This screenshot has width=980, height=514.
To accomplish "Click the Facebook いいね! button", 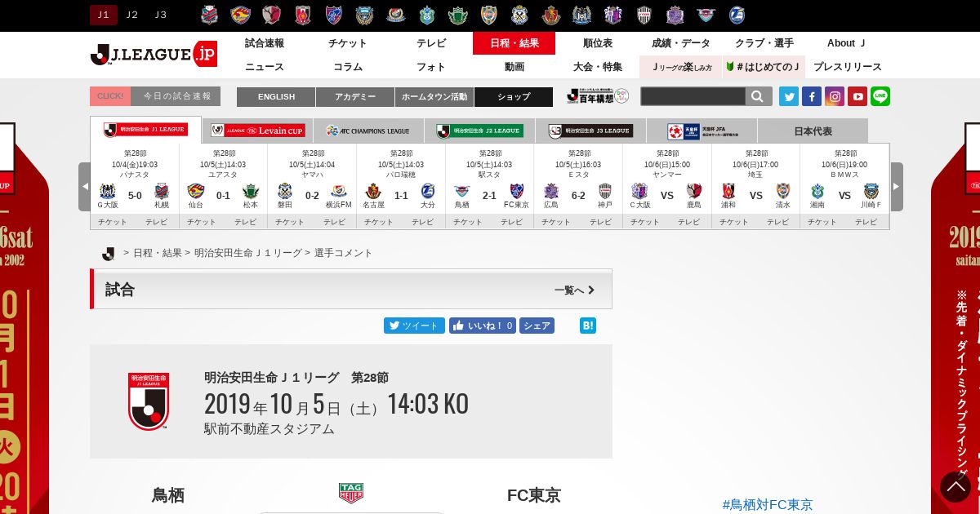I will click(483, 326).
